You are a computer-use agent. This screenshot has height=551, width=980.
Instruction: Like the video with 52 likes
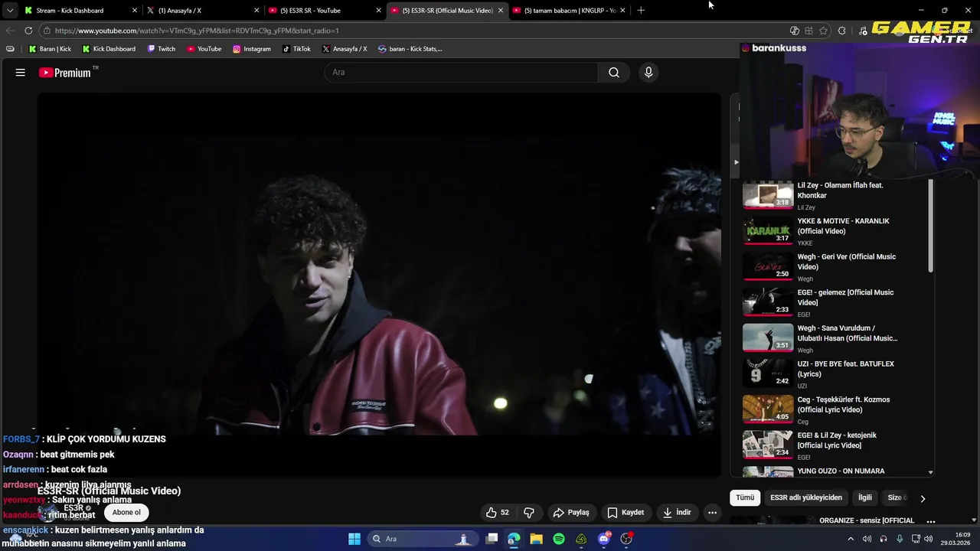coord(497,513)
